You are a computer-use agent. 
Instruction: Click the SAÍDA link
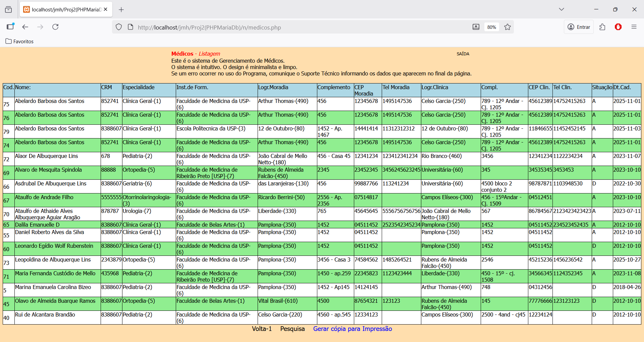[x=463, y=54]
